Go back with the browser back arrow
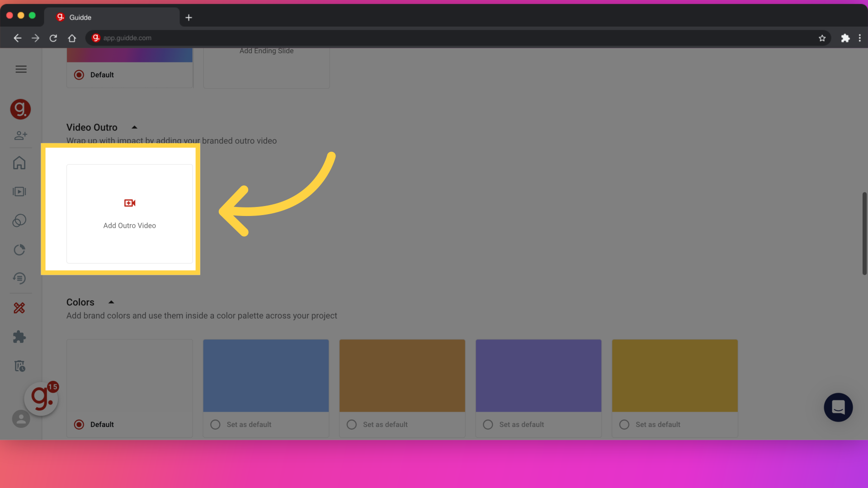Screen dimensions: 868x488 [x=17, y=38]
